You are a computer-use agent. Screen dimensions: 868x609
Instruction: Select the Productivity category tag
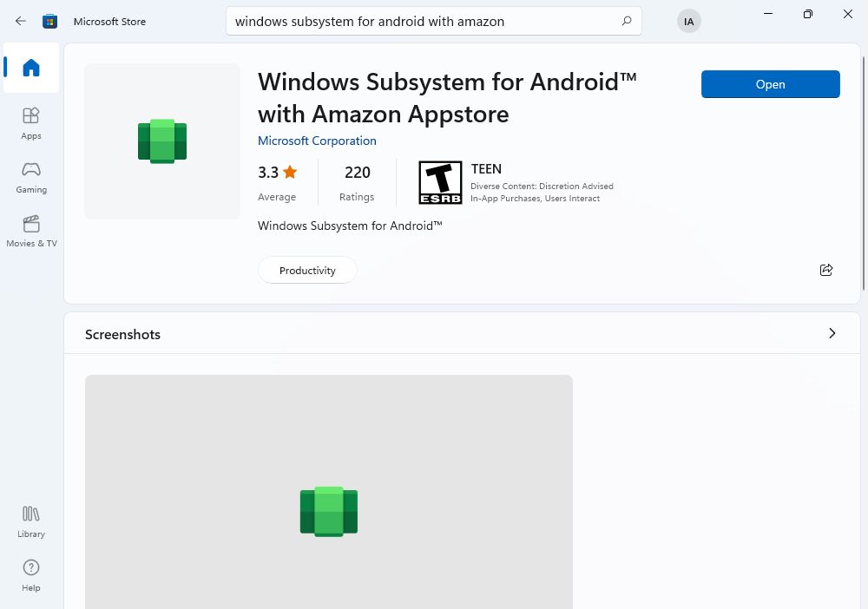point(307,270)
